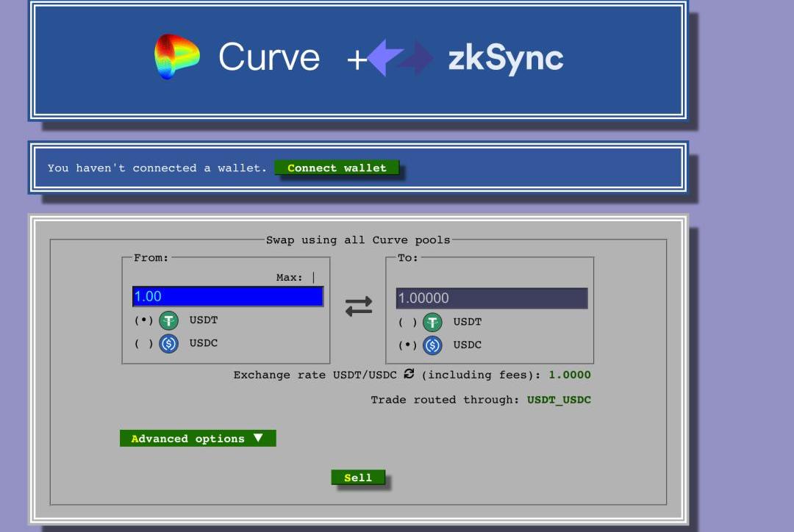Click the Sell button
This screenshot has width=794, height=532.
pos(358,478)
